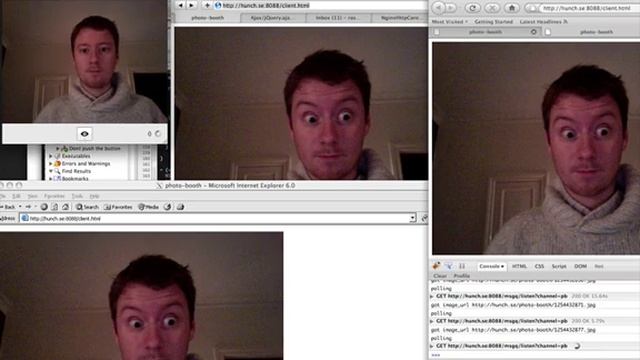640x360 pixels.
Task: Reload the page in Firefox
Action: tap(473, 8)
